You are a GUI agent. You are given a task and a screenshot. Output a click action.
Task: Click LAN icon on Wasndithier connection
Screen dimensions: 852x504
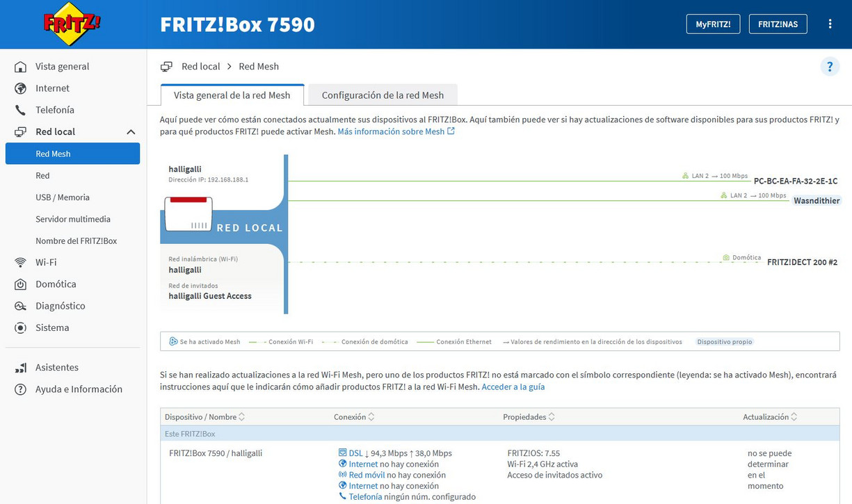click(x=724, y=195)
